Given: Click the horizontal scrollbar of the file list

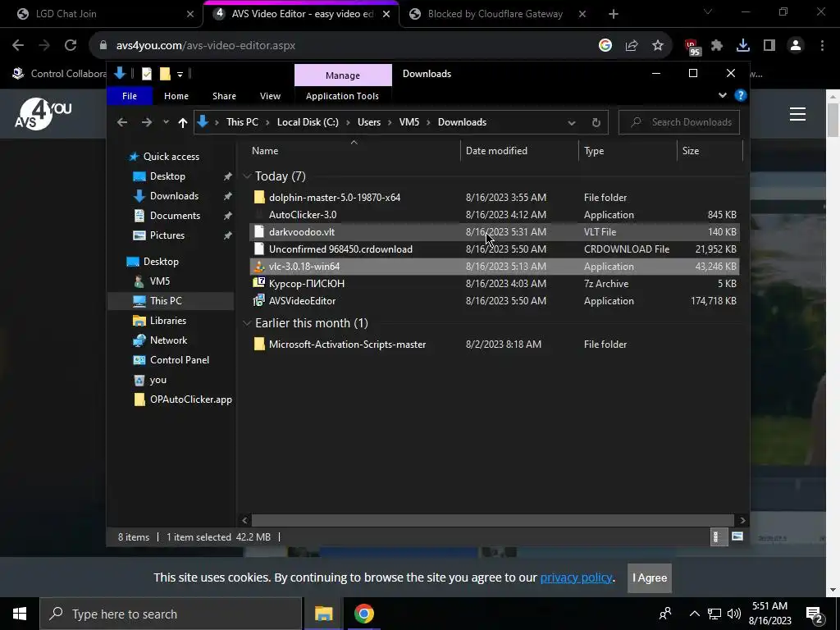Looking at the screenshot, I should (x=492, y=521).
